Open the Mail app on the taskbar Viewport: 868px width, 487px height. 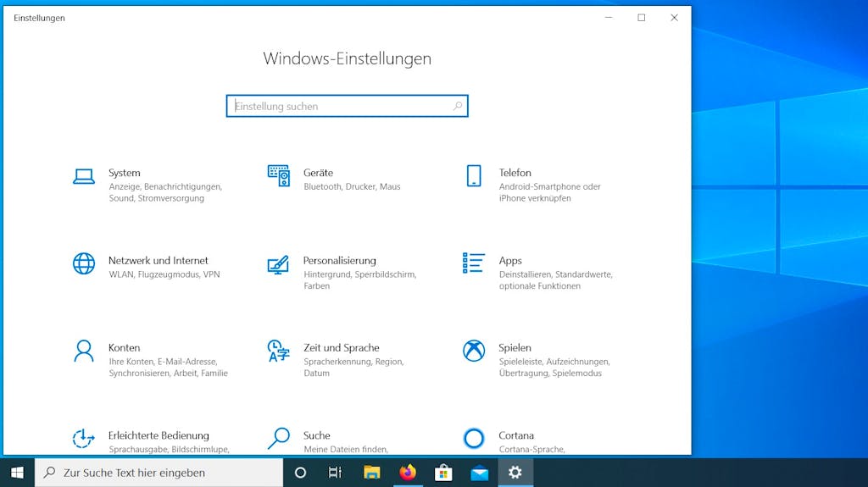(480, 473)
